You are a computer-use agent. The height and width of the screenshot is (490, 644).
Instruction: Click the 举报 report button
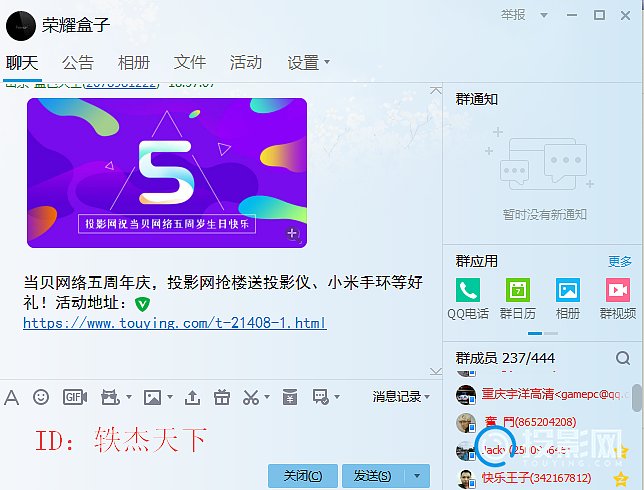pyautogui.click(x=513, y=15)
